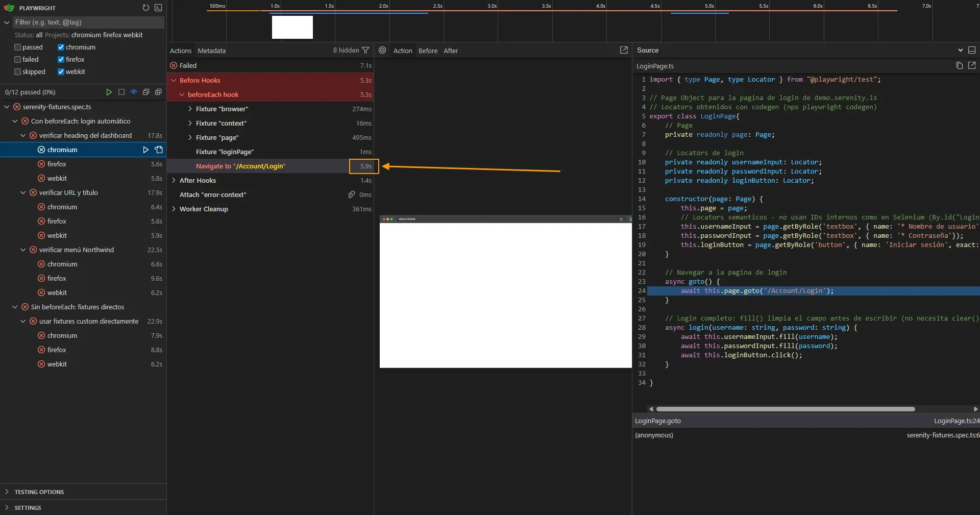Image resolution: width=980 pixels, height=515 pixels.
Task: Activate the pick locator target icon
Action: (x=382, y=51)
